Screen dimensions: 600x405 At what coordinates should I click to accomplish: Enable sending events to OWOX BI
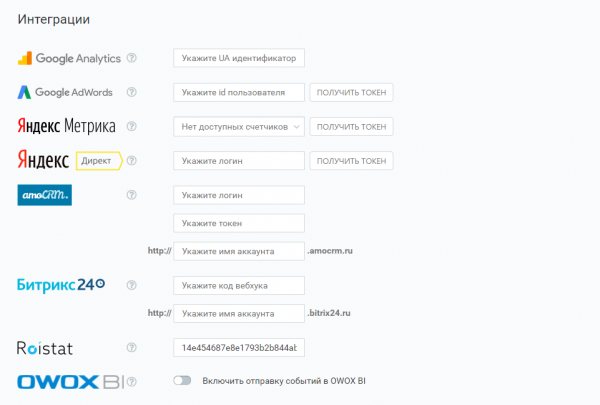[x=182, y=381]
